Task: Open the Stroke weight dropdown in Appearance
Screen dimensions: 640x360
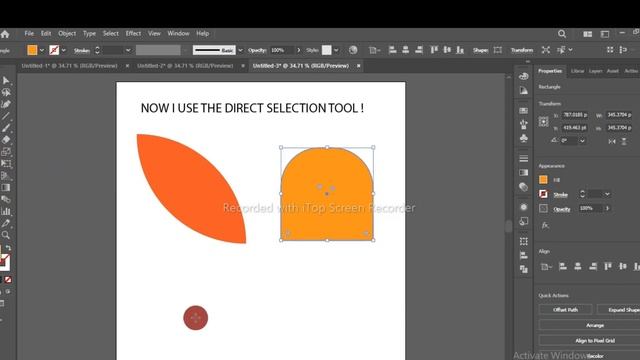Action: point(607,194)
